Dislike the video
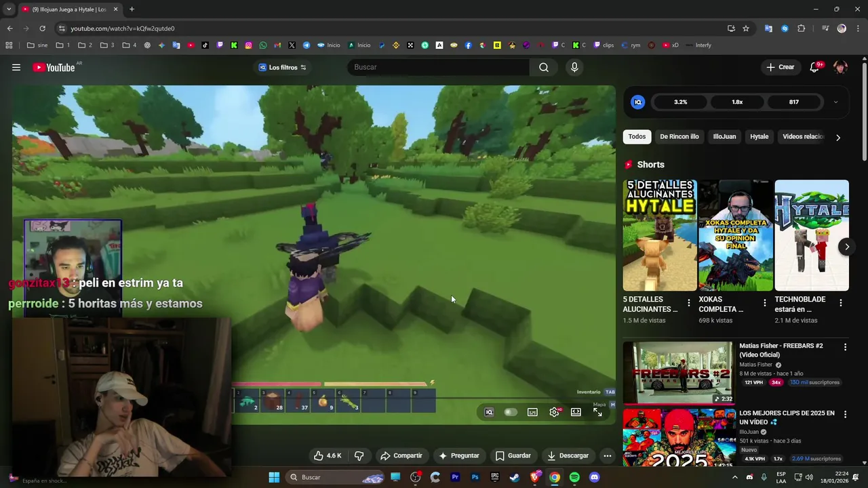Viewport: 868px width, 488px height. (359, 455)
